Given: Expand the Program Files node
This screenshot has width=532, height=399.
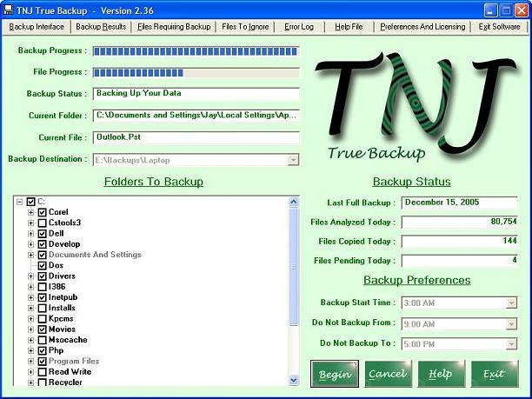Looking at the screenshot, I should (31, 362).
